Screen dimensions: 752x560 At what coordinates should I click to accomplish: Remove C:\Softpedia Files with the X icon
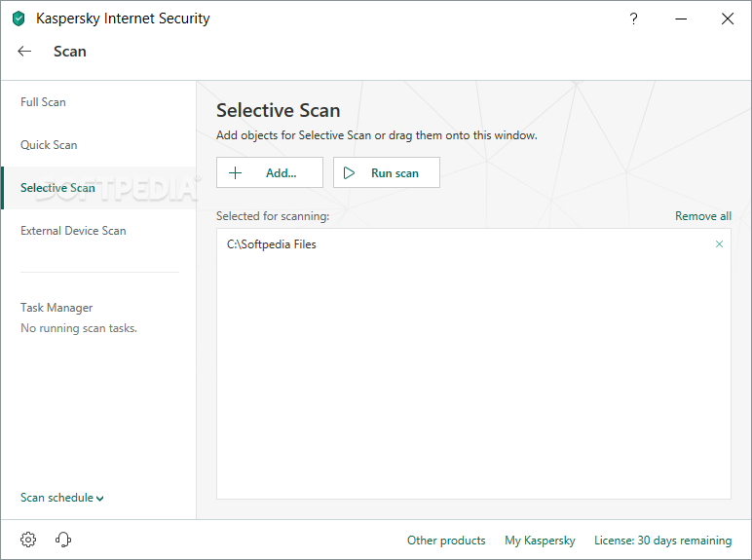point(719,244)
